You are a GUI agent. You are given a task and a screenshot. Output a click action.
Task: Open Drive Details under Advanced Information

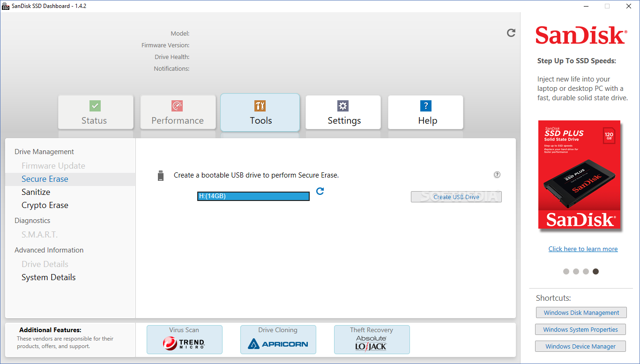[x=45, y=264]
